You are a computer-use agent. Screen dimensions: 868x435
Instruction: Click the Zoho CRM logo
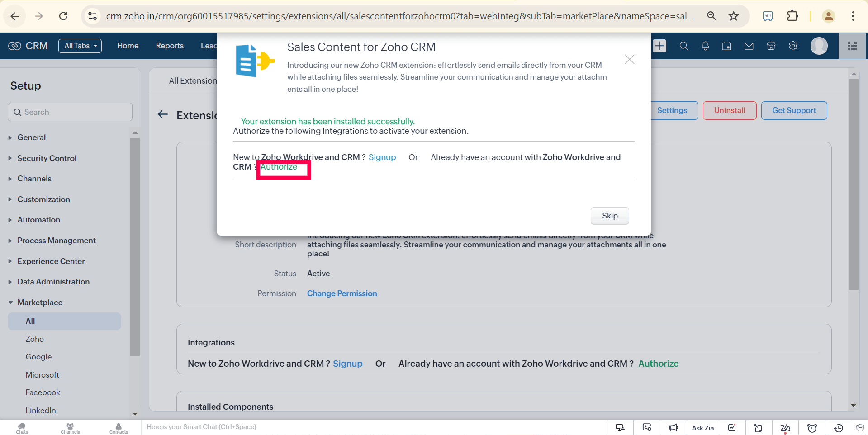(28, 46)
